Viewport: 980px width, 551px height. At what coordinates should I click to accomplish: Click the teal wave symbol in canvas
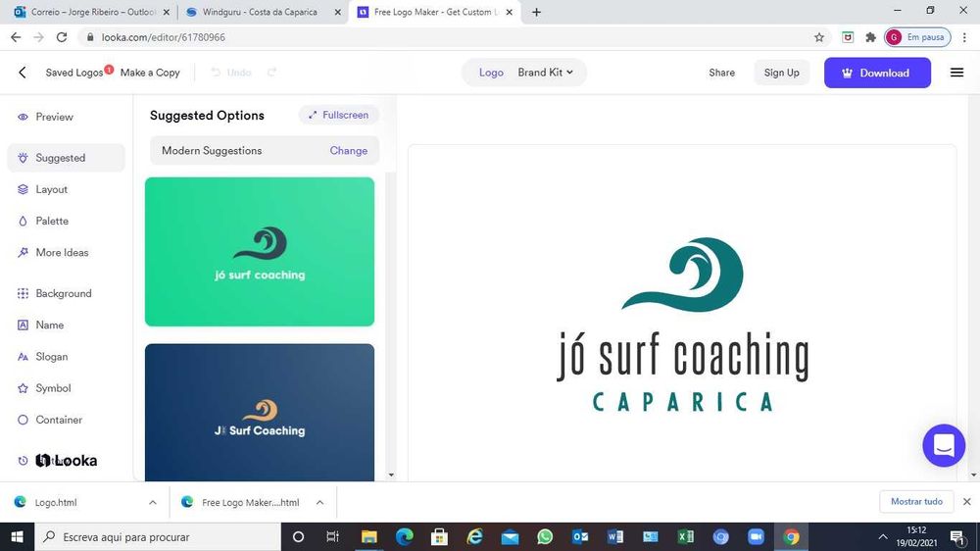[683, 274]
